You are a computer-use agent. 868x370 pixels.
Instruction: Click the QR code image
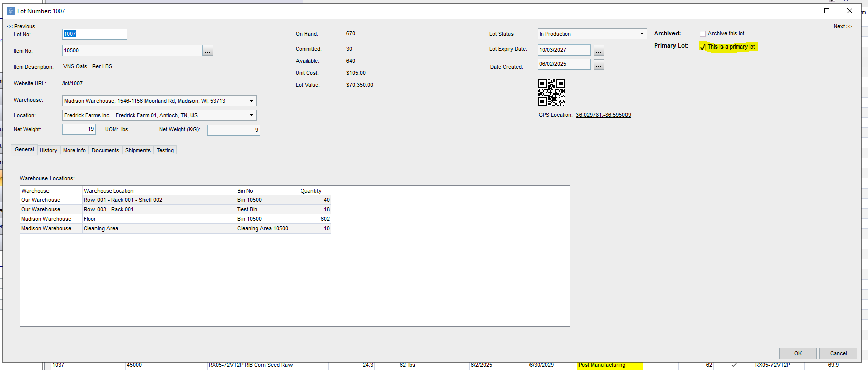[551, 92]
